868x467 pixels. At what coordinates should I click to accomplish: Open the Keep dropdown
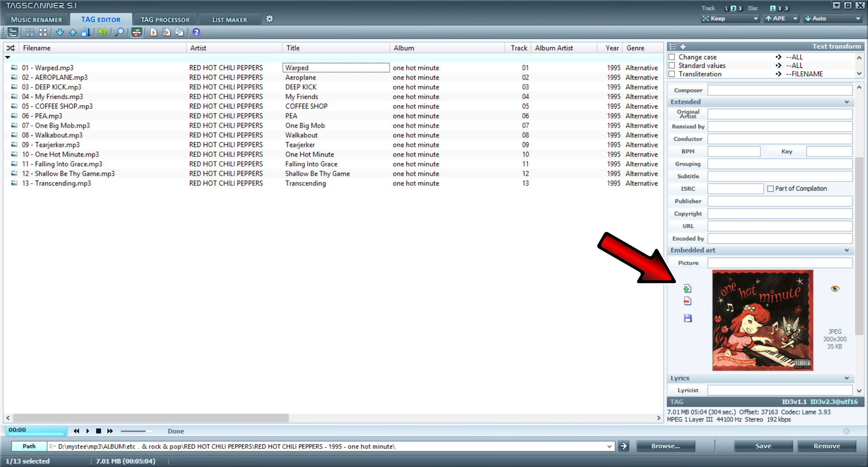point(730,19)
